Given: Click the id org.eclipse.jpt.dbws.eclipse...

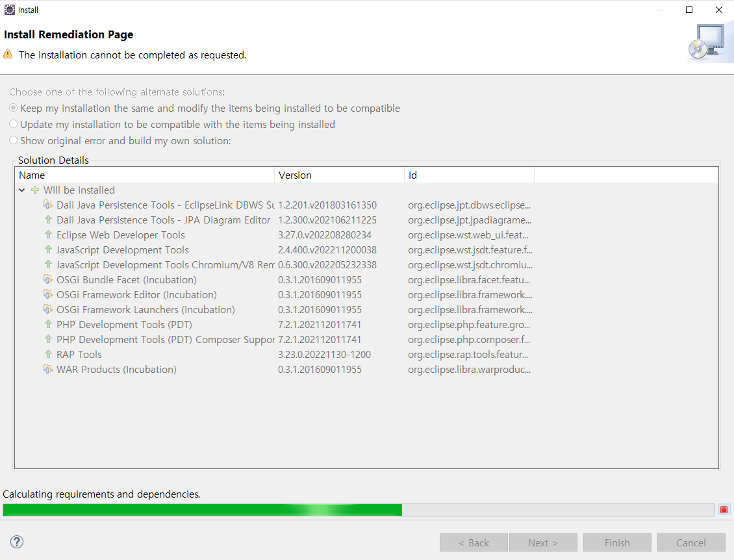Looking at the screenshot, I should click(x=469, y=205).
